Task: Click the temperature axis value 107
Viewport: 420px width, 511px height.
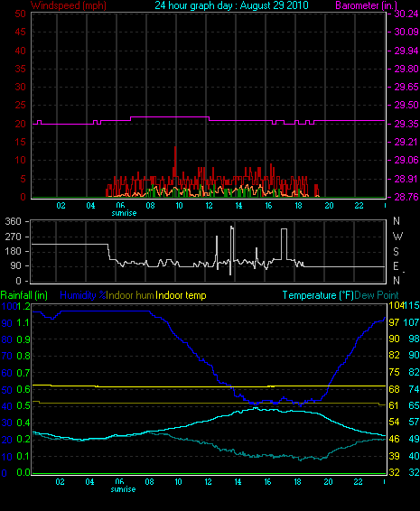Action: tap(411, 322)
